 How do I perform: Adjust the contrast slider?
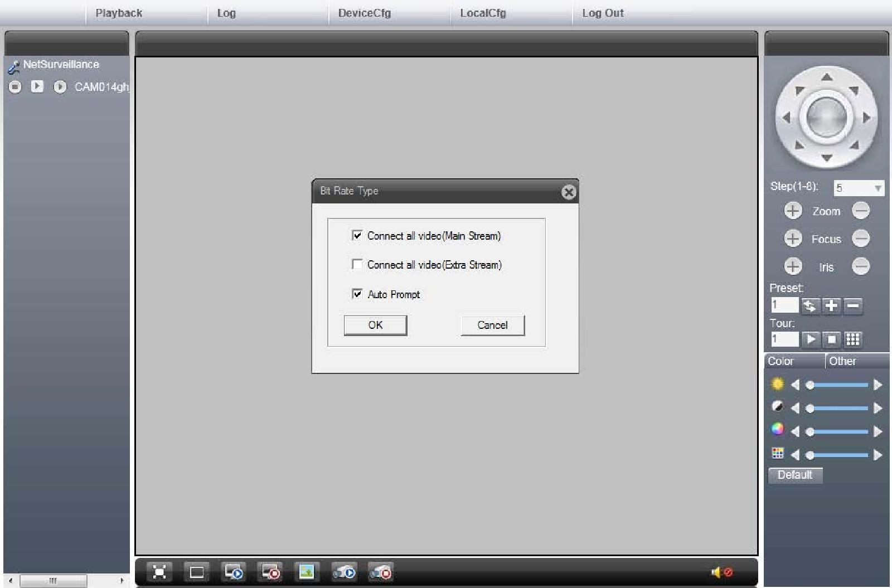837,409
